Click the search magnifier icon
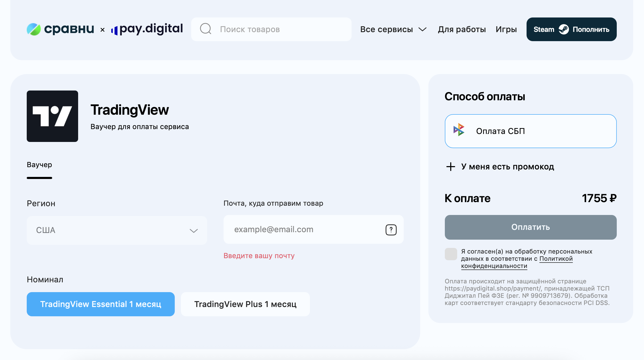This screenshot has width=644, height=360. (206, 29)
